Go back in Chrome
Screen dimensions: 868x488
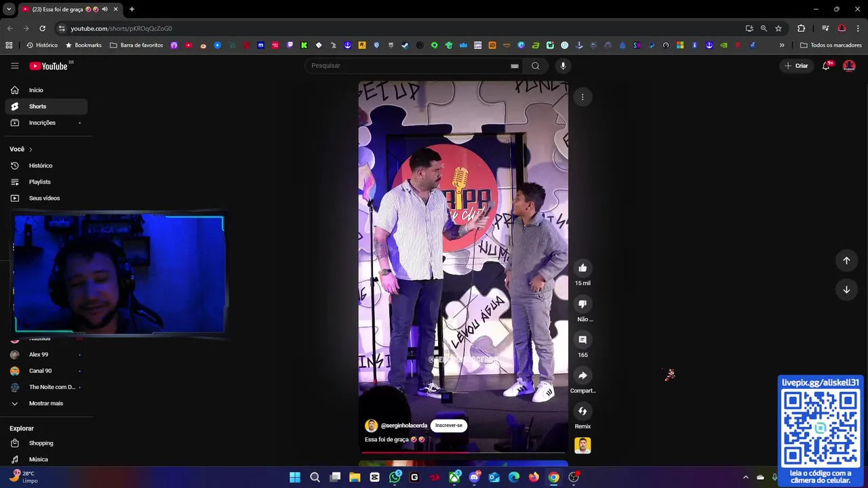(x=9, y=28)
